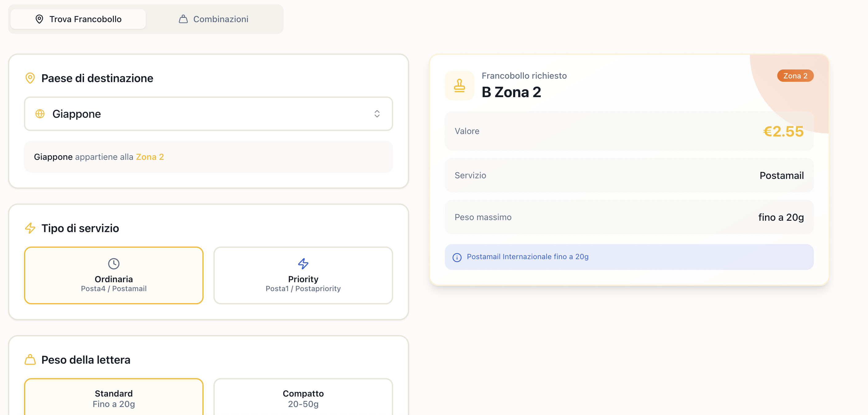Click the globe icon in country field
Viewport: 868px width, 415px height.
coord(40,114)
